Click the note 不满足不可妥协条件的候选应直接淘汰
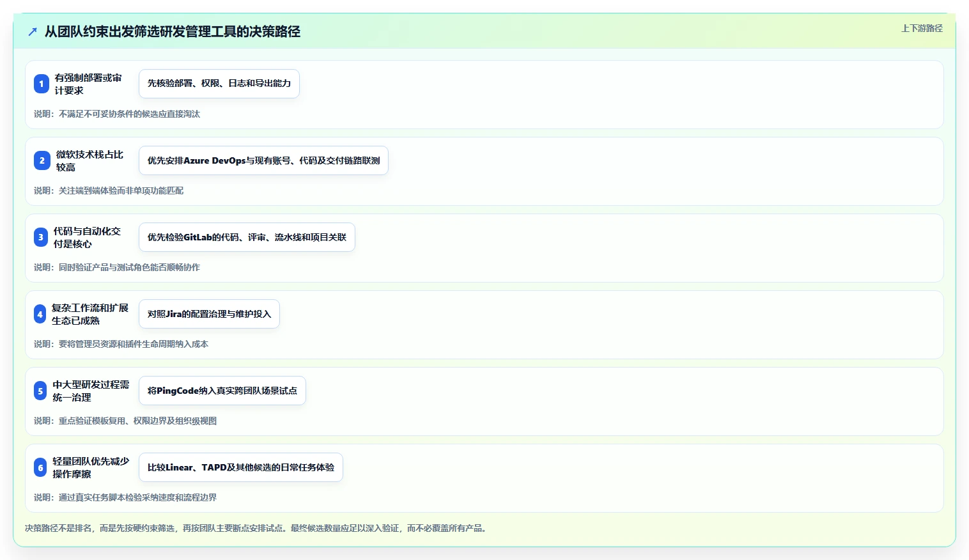This screenshot has width=969, height=560. pyautogui.click(x=117, y=114)
